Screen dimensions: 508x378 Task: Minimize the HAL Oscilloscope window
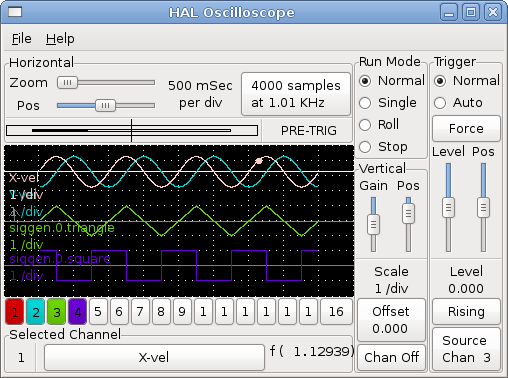tap(449, 13)
